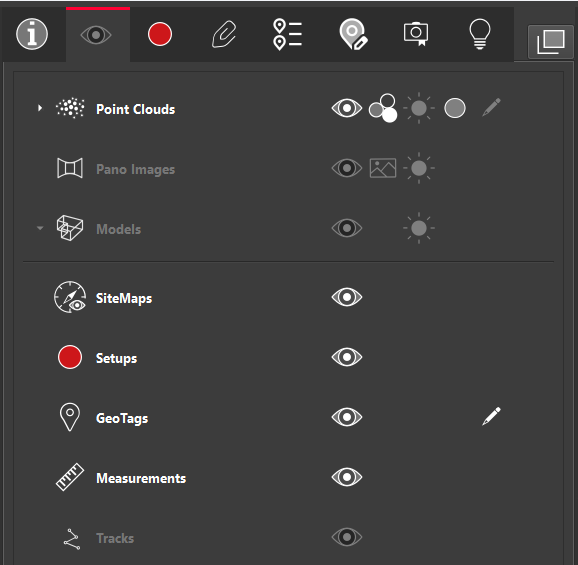Toggle Measurements visibility eye
This screenshot has height=565, width=578.
coord(347,477)
